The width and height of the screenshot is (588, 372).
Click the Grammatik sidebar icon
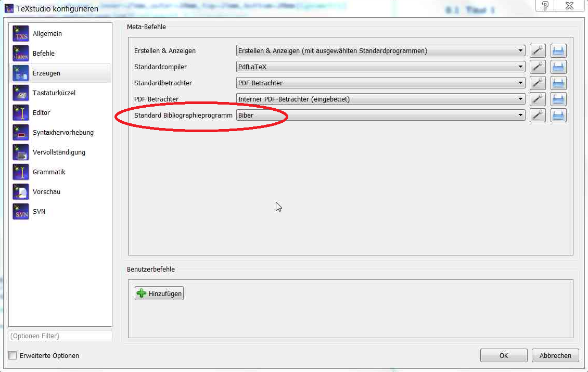[21, 172]
